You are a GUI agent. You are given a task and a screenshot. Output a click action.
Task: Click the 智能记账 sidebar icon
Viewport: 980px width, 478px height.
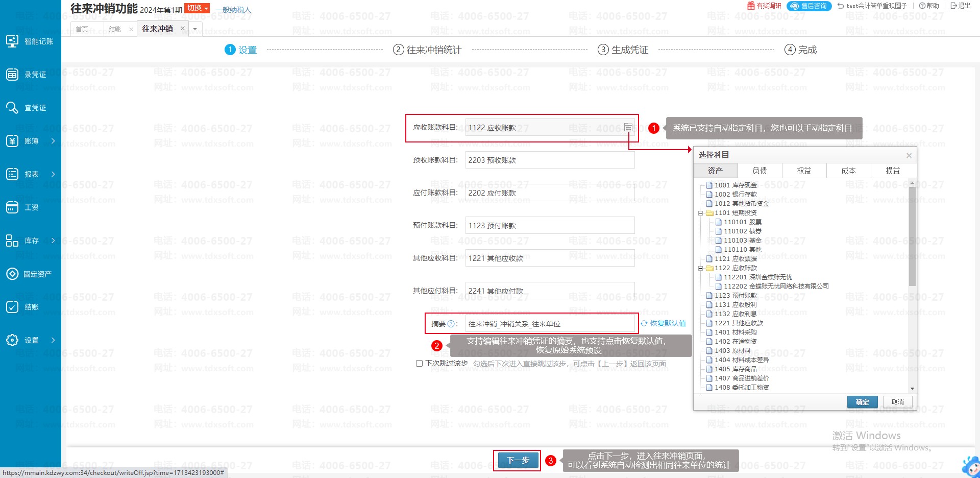click(x=12, y=41)
